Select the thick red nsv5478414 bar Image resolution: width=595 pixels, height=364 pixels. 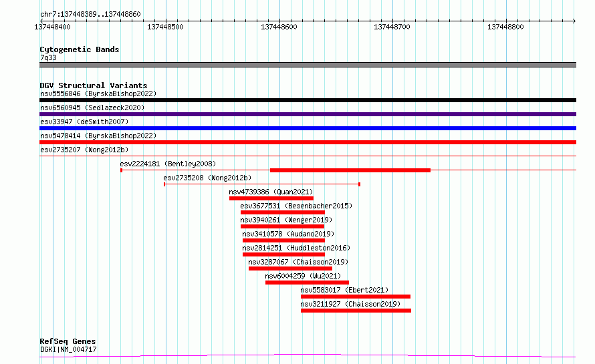(x=308, y=142)
